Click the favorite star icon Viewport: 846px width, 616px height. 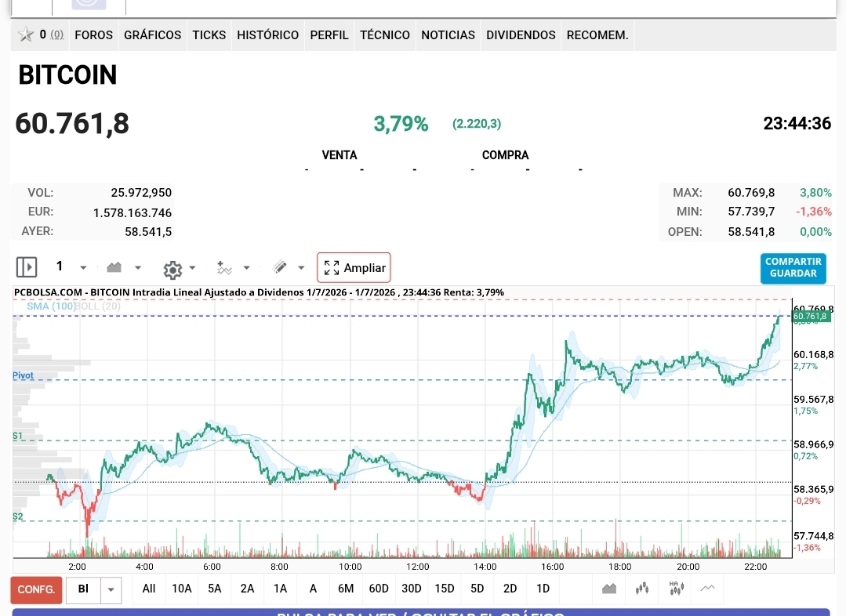pos(25,35)
